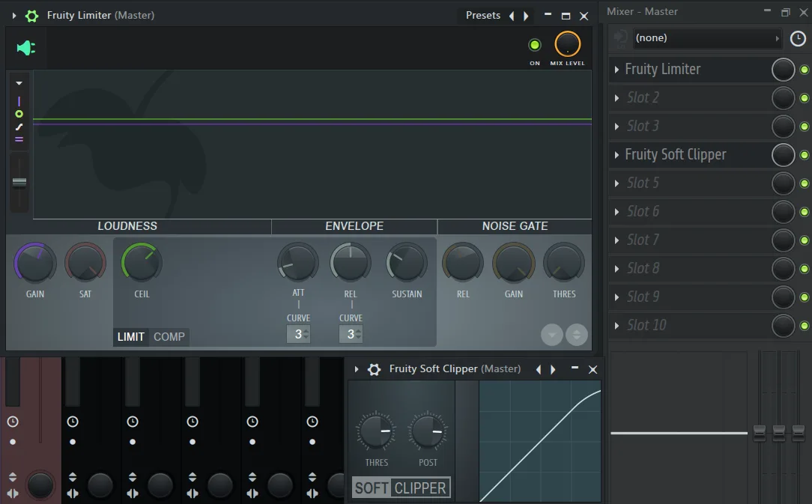The height and width of the screenshot is (504, 812).
Task: Click purple double-line display option
Action: [19, 139]
